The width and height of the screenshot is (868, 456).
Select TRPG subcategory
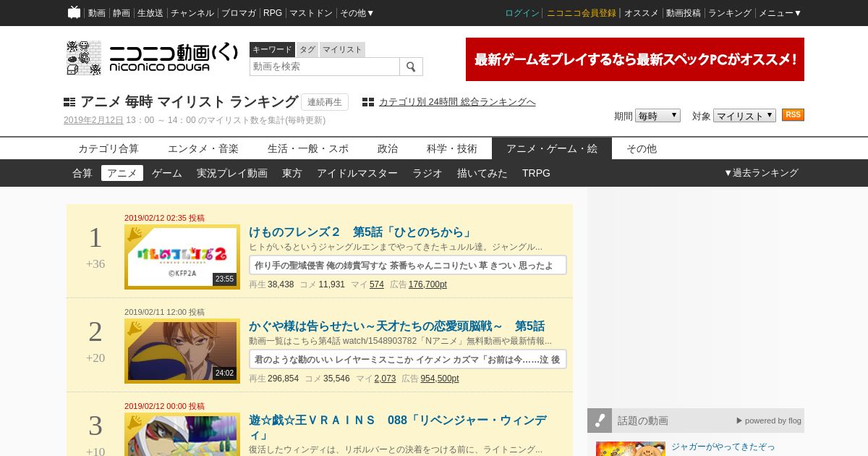(536, 173)
